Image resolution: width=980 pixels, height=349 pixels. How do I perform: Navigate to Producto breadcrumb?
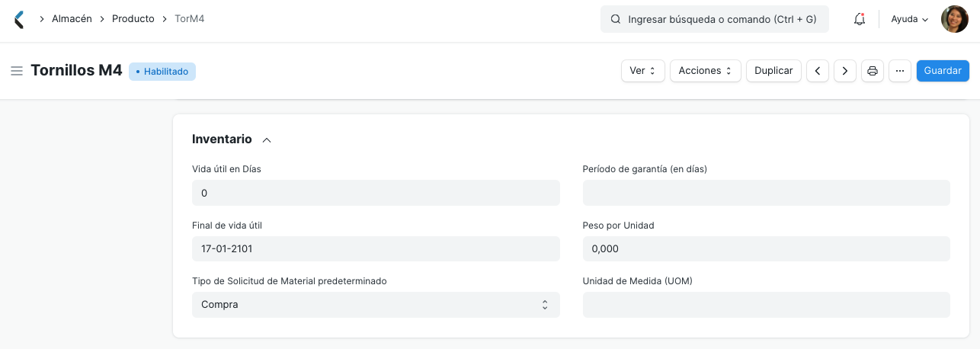click(133, 19)
